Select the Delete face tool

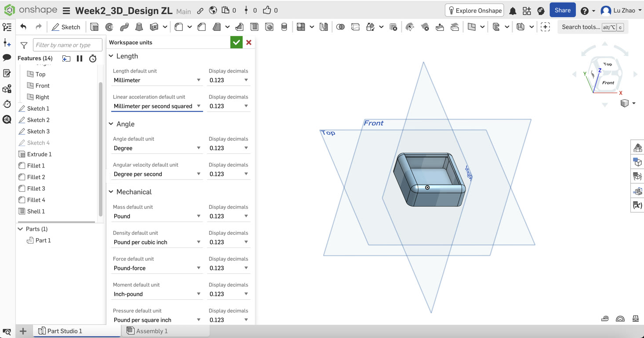click(x=425, y=27)
